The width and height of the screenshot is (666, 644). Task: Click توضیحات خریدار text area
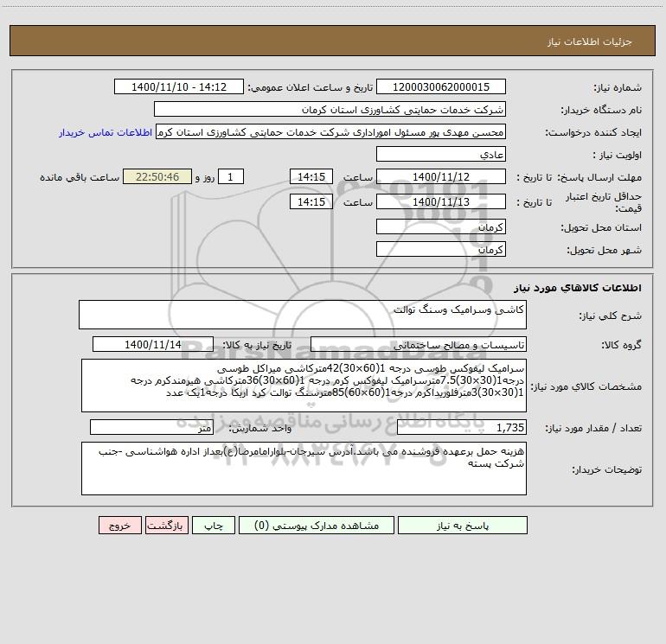(304, 469)
